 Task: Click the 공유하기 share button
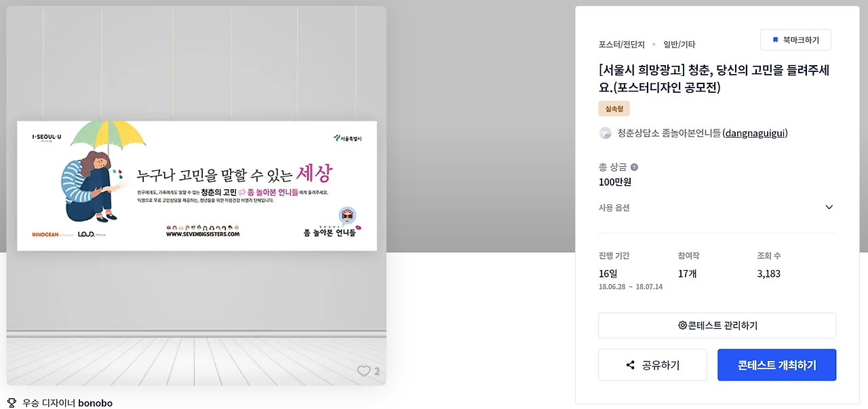652,365
